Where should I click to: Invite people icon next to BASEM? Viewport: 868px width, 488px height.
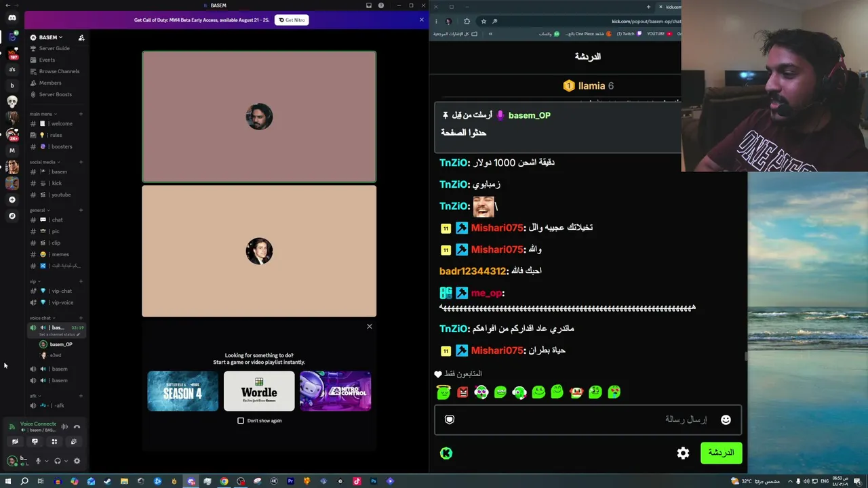(81, 37)
